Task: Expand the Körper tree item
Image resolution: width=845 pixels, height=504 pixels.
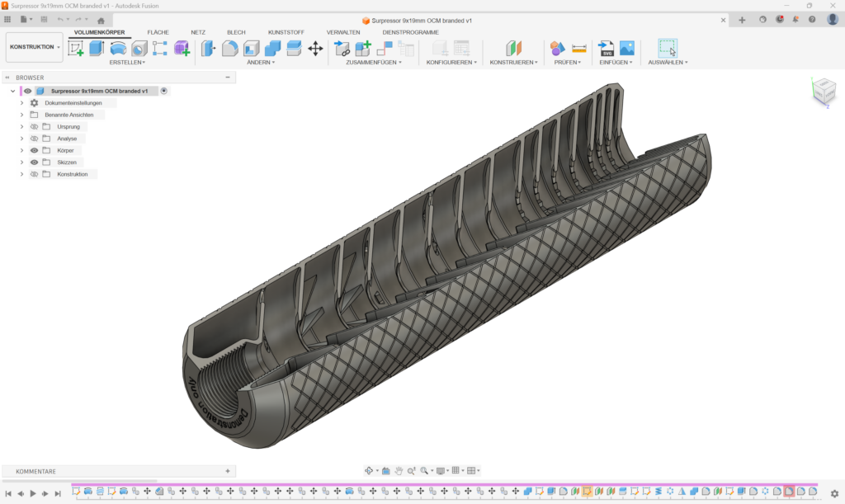Action: (21, 150)
